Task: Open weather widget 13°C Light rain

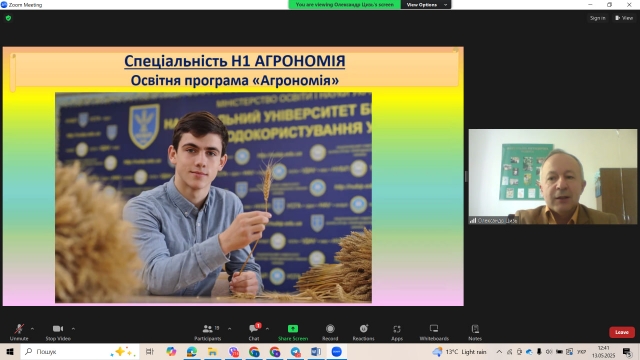Action: tap(460, 351)
